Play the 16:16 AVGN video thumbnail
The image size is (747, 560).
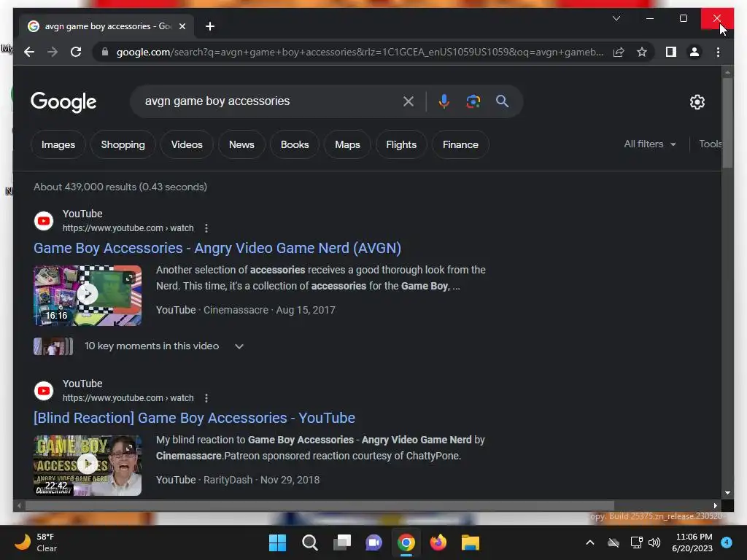click(x=88, y=295)
